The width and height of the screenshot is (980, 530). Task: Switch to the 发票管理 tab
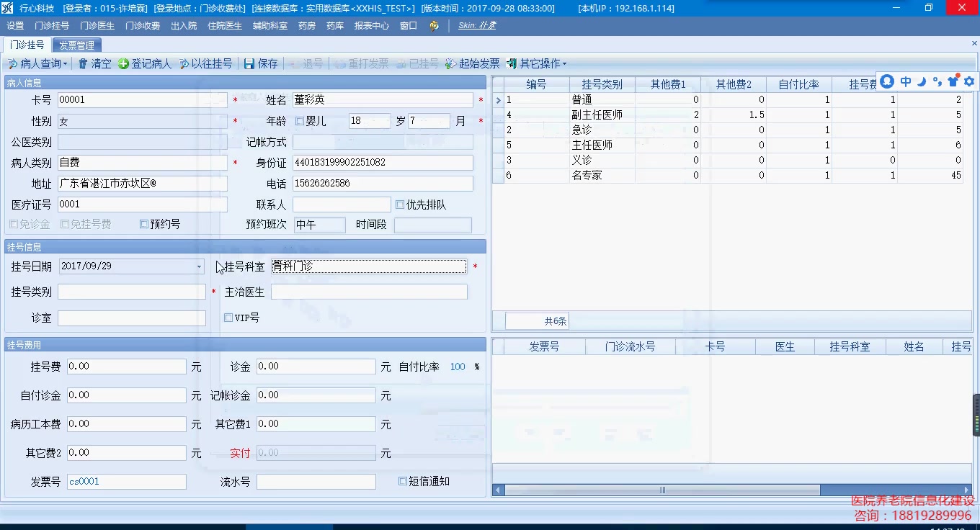click(x=76, y=45)
